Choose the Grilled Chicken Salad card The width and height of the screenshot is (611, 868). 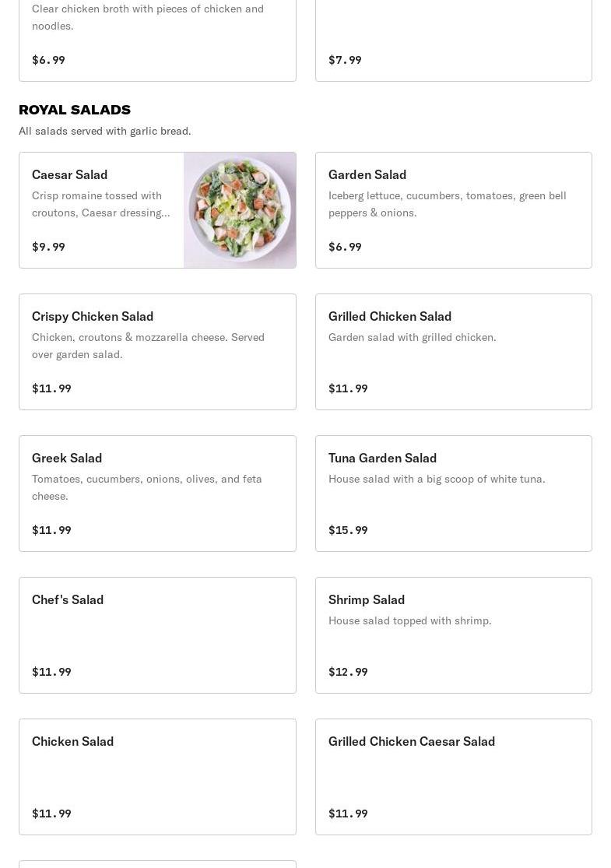tap(453, 352)
